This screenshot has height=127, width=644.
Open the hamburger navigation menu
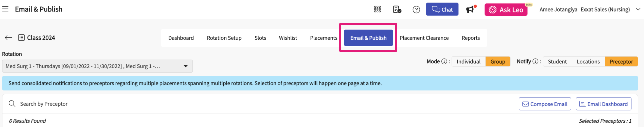5,9
